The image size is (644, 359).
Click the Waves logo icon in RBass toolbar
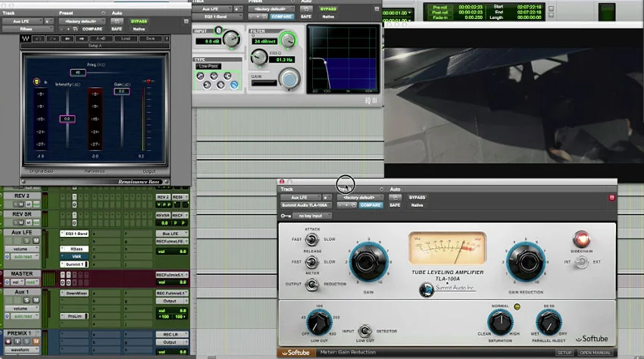coord(26,39)
